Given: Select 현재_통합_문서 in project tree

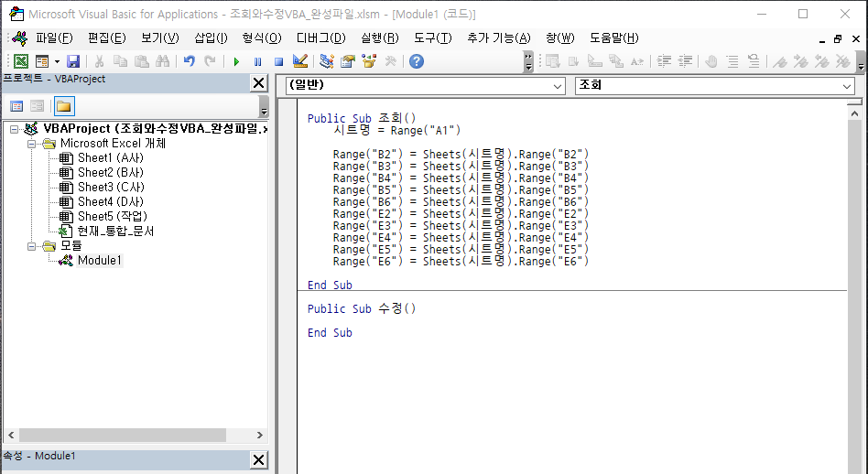Looking at the screenshot, I should (x=115, y=232).
